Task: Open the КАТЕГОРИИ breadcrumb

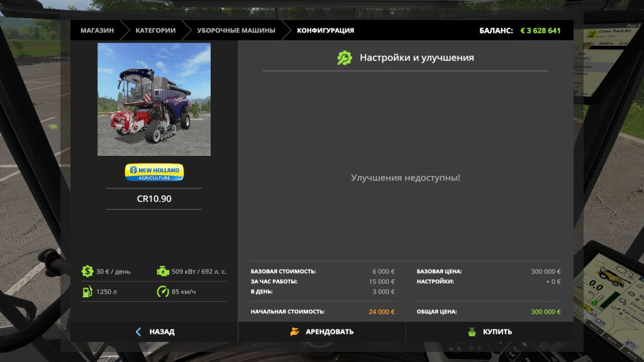Action: coord(155,30)
